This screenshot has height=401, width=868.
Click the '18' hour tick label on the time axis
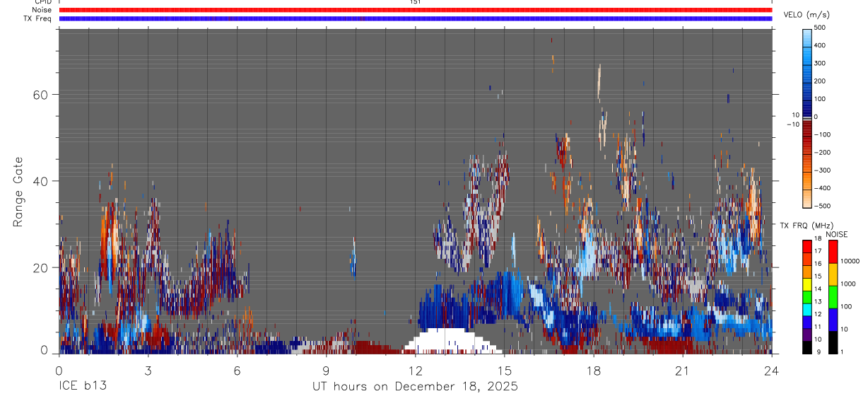594,371
